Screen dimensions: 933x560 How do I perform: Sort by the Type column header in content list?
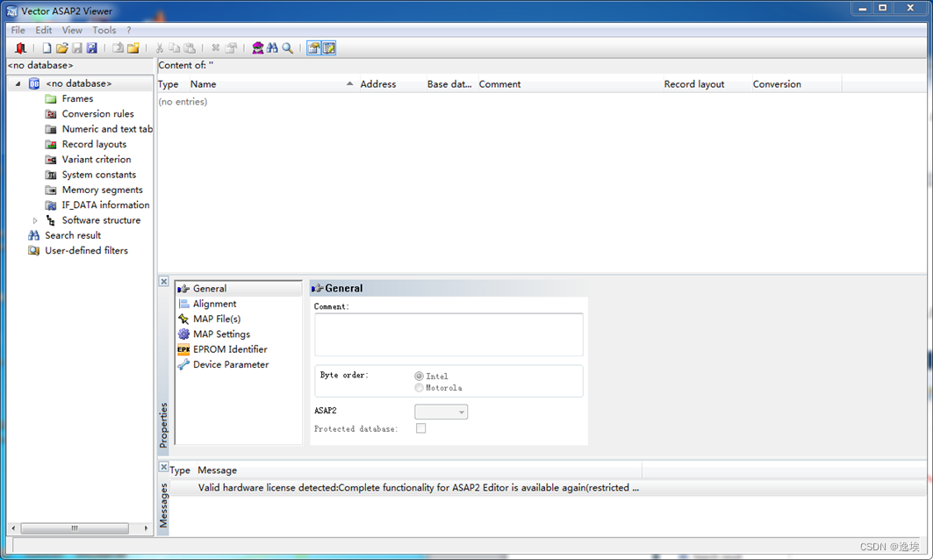[x=173, y=84]
